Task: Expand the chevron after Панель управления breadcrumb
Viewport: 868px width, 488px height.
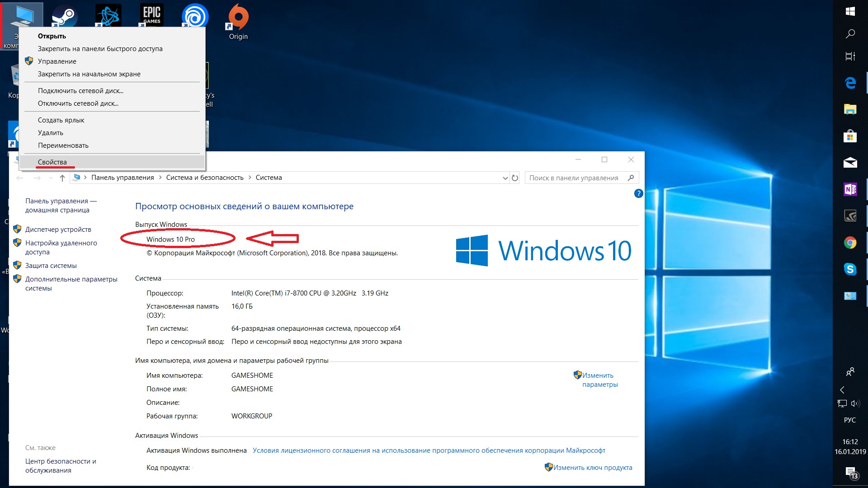Action: 160,178
